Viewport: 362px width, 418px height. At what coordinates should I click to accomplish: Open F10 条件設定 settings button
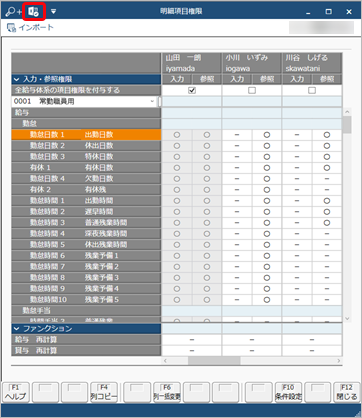coord(288,392)
